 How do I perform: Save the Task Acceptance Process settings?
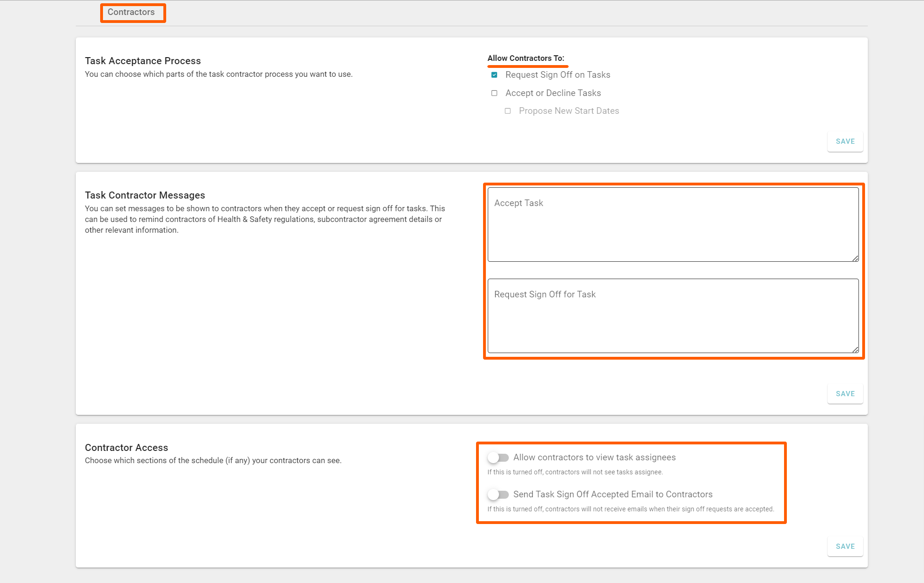point(845,141)
